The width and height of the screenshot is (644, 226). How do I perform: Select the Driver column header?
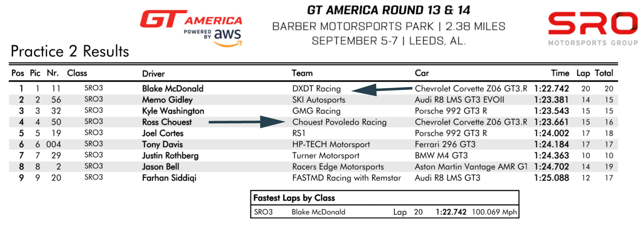153,74
